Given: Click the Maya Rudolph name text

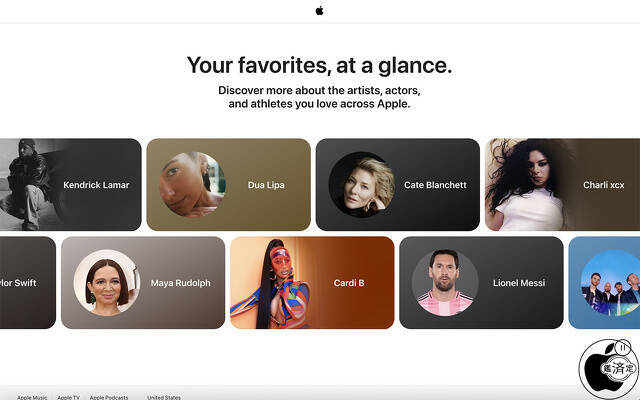Looking at the screenshot, I should 181,283.
